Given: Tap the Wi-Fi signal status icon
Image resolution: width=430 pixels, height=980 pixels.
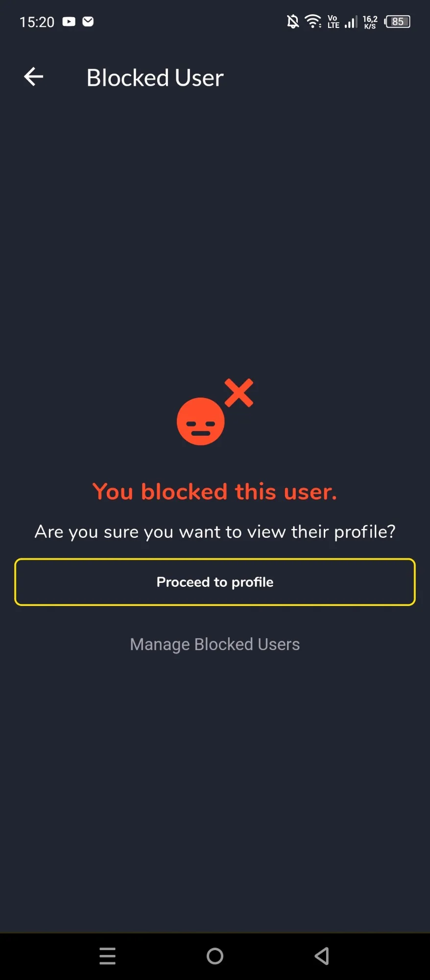Looking at the screenshot, I should 313,22.
